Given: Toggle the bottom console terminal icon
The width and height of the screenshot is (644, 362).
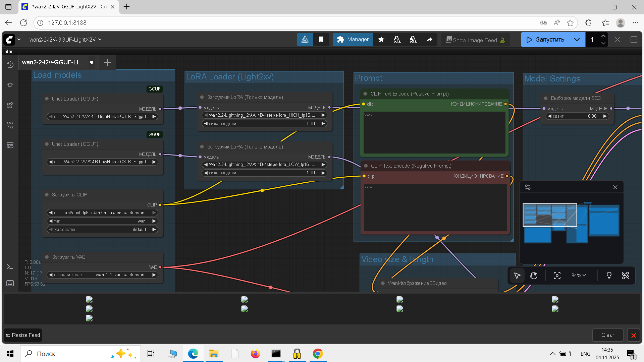Looking at the screenshot, I should click(x=10, y=267).
